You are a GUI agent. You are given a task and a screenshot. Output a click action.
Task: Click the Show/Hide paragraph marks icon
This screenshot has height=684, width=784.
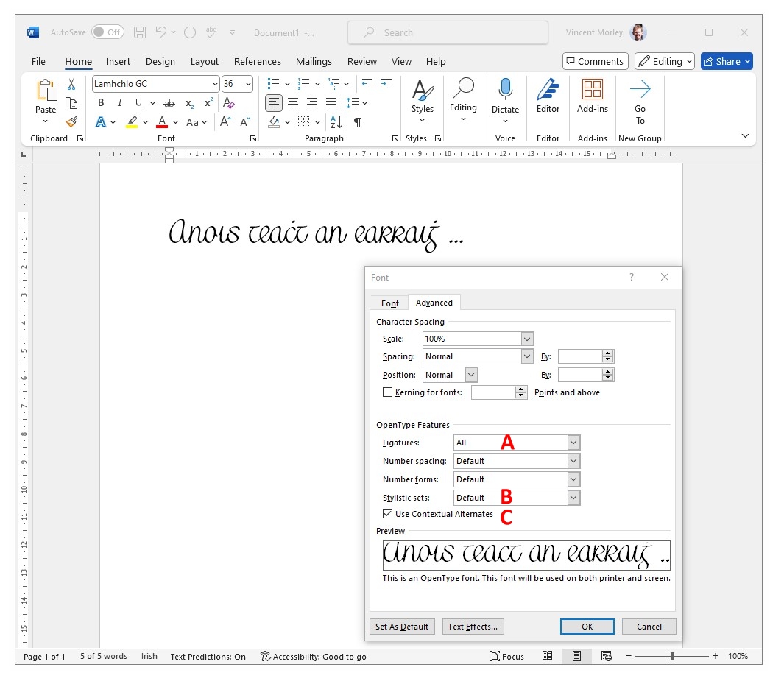pyautogui.click(x=358, y=122)
